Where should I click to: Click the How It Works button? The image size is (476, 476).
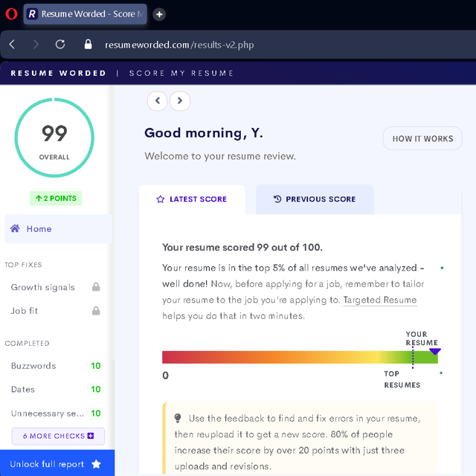coord(422,138)
